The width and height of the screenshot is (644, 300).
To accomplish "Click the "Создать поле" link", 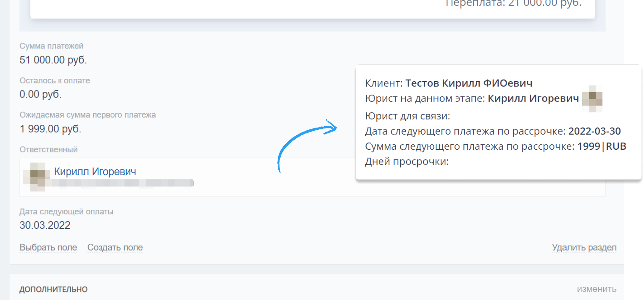I will 115,247.
